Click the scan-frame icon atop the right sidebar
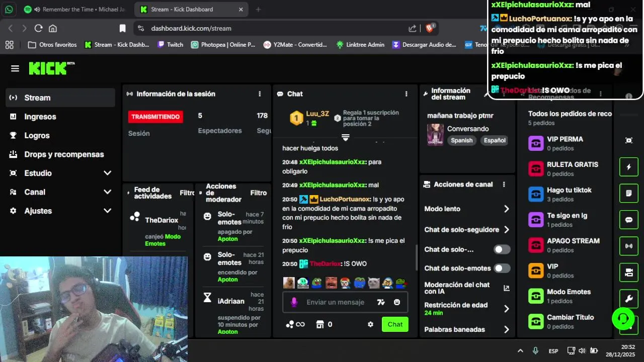Screen dimensions: 644x362 pyautogui.click(x=629, y=140)
